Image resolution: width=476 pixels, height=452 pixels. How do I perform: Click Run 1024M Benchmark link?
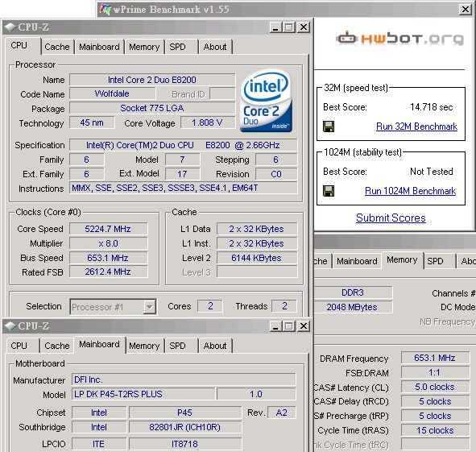coord(410,191)
